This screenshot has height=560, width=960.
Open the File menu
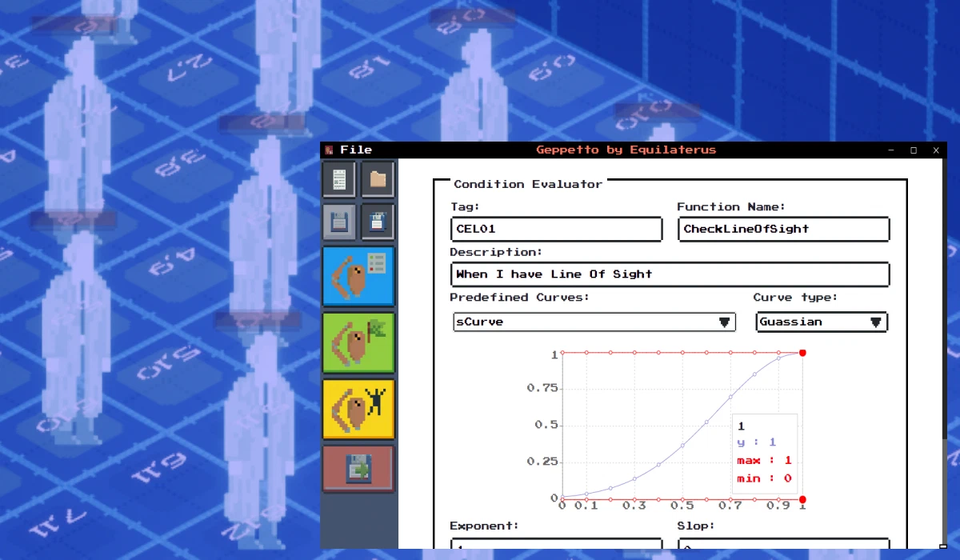click(x=355, y=150)
